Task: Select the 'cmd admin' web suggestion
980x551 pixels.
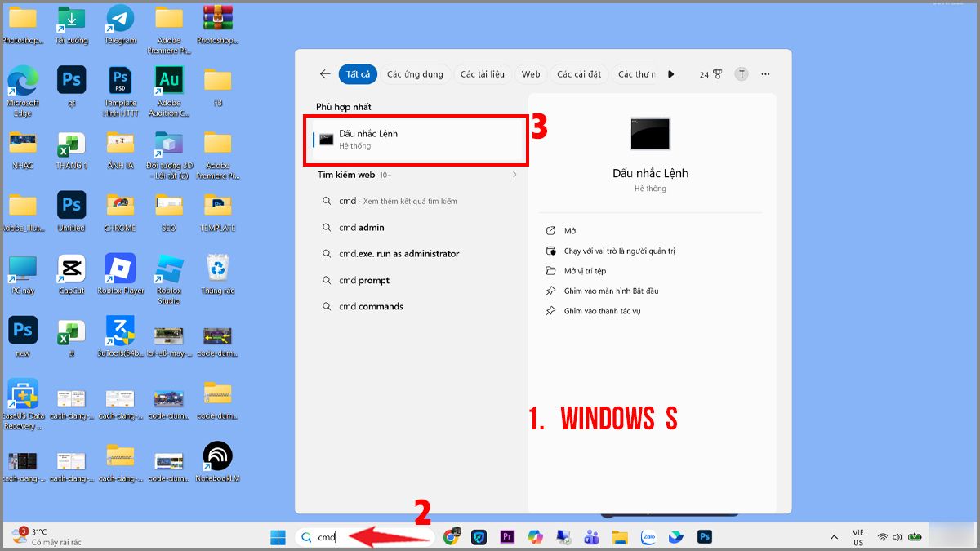Action: point(417,228)
